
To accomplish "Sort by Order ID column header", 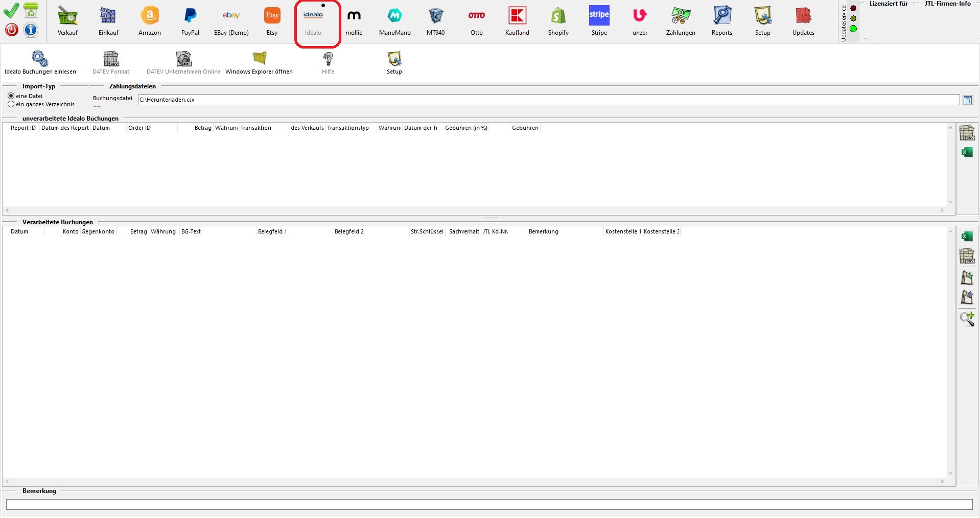I will [139, 128].
